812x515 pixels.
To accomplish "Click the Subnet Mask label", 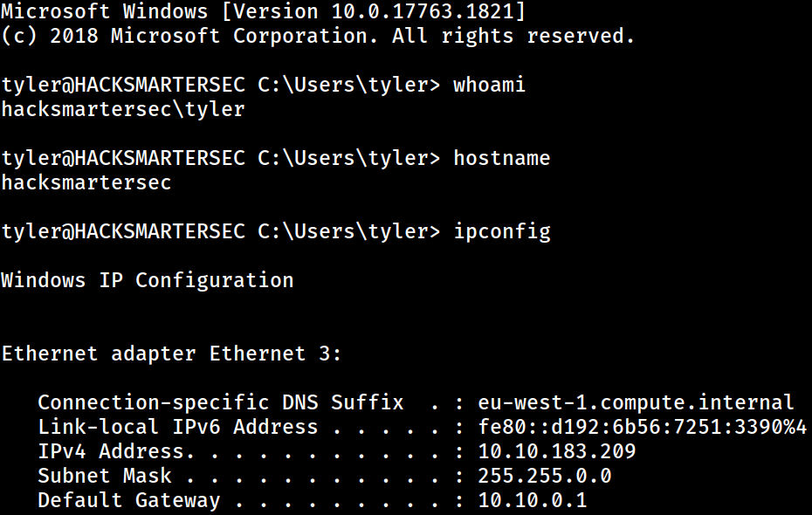I will pyautogui.click(x=105, y=476).
